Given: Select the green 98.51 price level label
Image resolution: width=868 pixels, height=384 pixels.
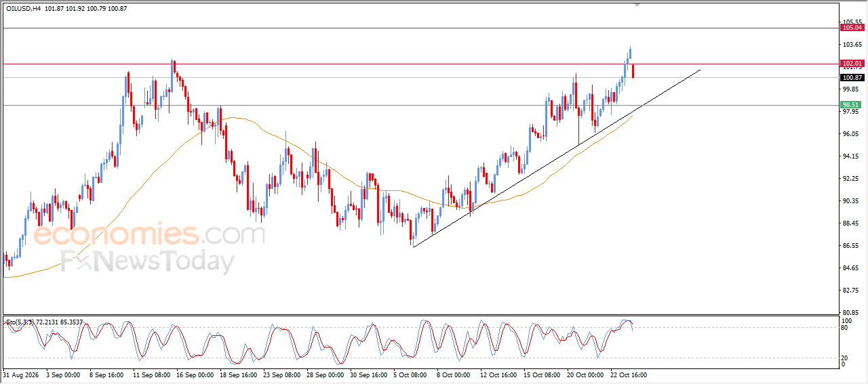Looking at the screenshot, I should (852, 105).
